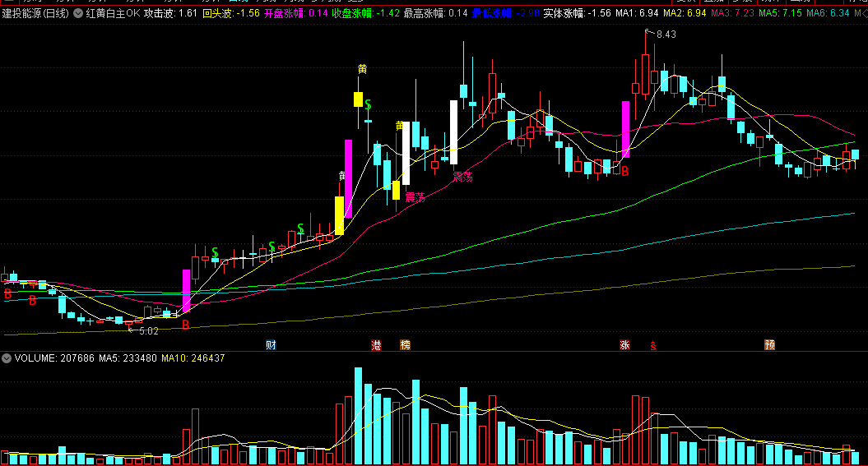868x466 pixels.
Task: Select the magenta 开盘涨幅: 0.14 readout
Action: point(295,12)
